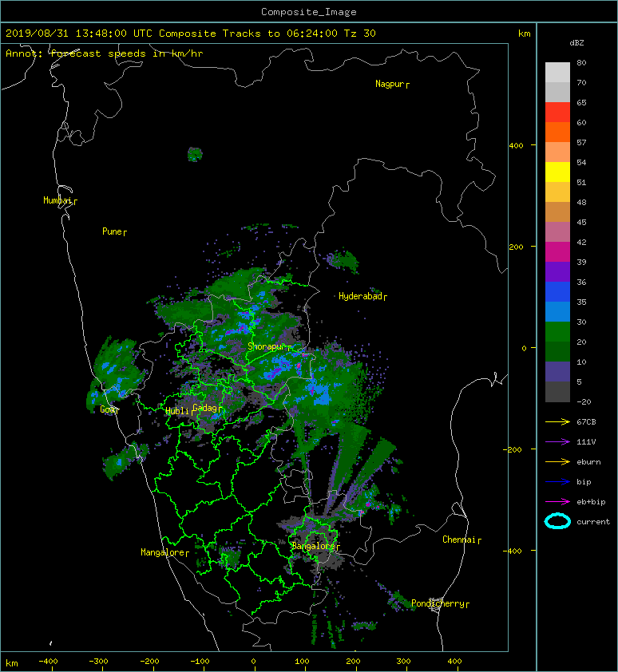
Task: Select the Shorapur radar site label
Action: pyautogui.click(x=267, y=346)
